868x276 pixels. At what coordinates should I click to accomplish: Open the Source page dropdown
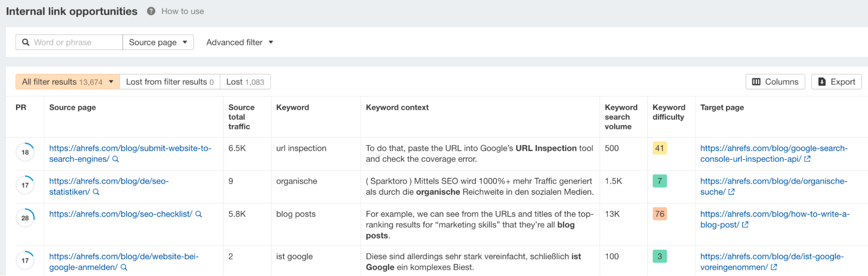158,42
